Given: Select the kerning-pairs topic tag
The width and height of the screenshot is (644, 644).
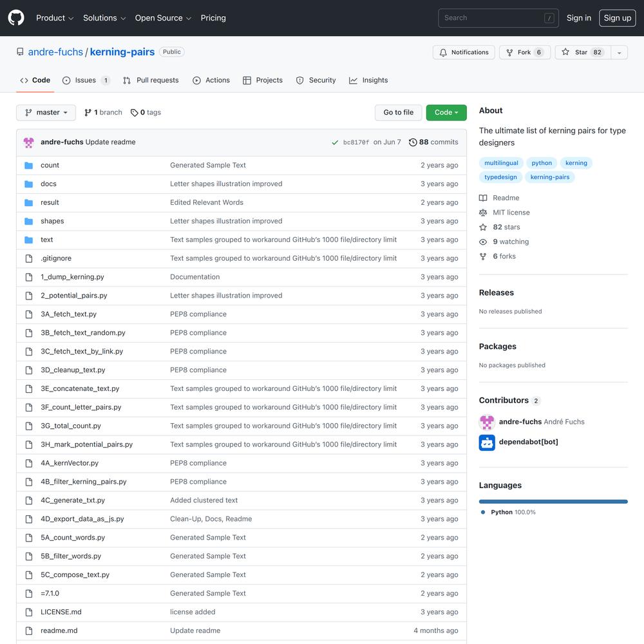Looking at the screenshot, I should tap(550, 177).
